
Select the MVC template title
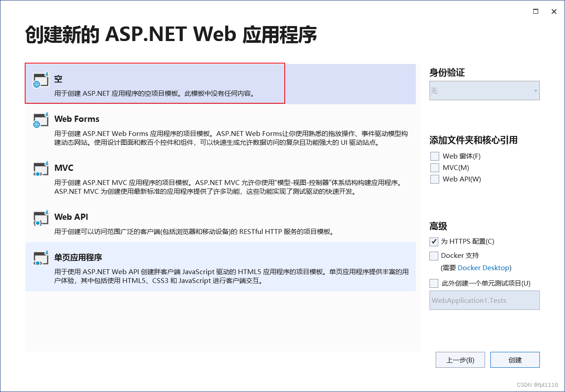tap(64, 168)
